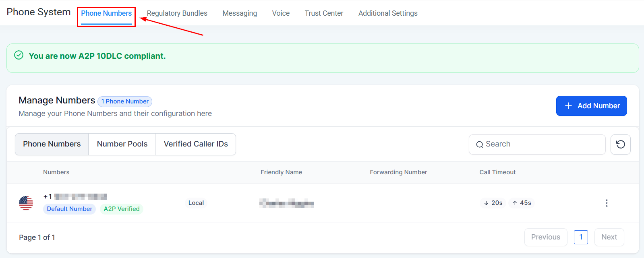Open the Regulatory Bundles section

click(177, 13)
